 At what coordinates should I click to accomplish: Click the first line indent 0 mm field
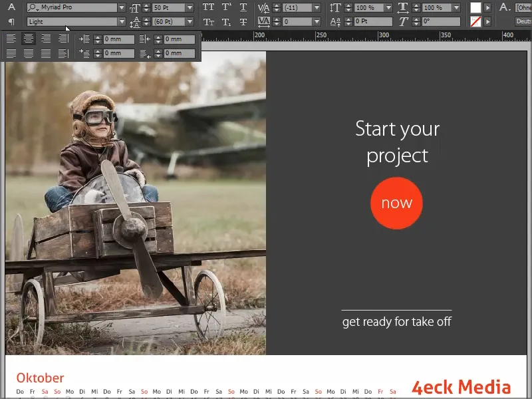[119, 53]
